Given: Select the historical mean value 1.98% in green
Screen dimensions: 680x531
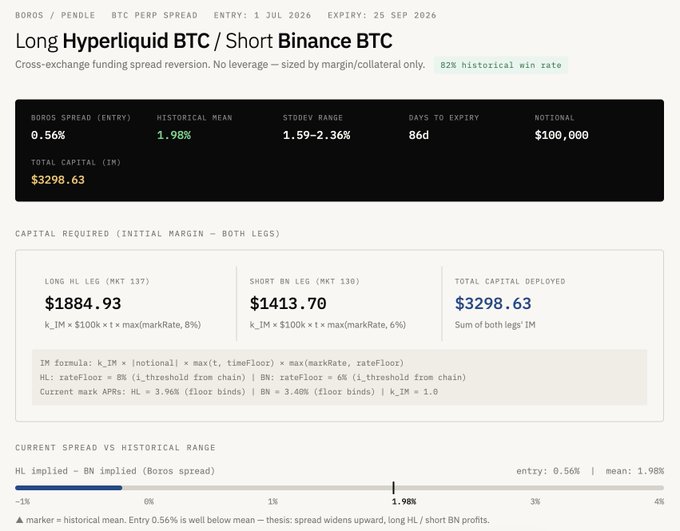Looking at the screenshot, I should [x=173, y=135].
